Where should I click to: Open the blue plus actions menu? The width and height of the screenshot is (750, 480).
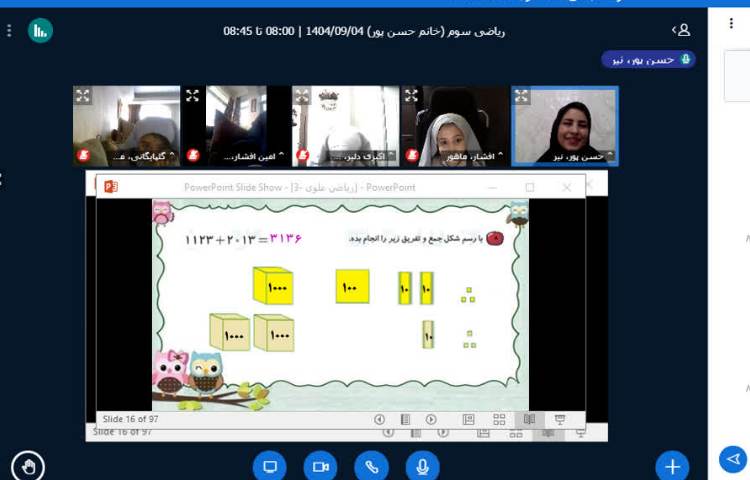(x=672, y=467)
